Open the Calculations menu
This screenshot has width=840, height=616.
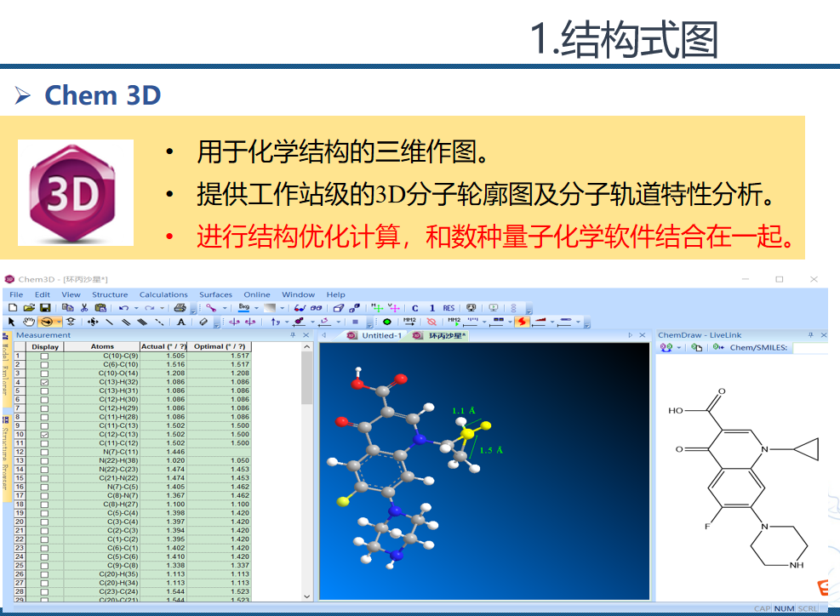163,294
